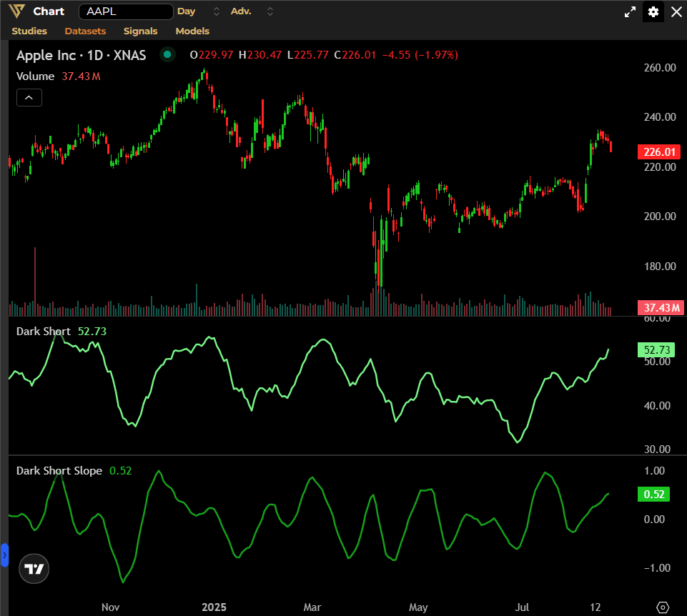Click the 240.00 price axis value
Screen dimensions: 687x616
pyautogui.click(x=660, y=117)
